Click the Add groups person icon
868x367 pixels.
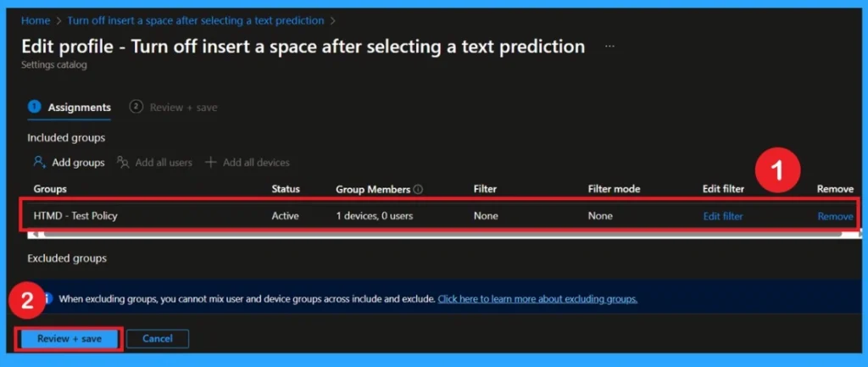39,162
